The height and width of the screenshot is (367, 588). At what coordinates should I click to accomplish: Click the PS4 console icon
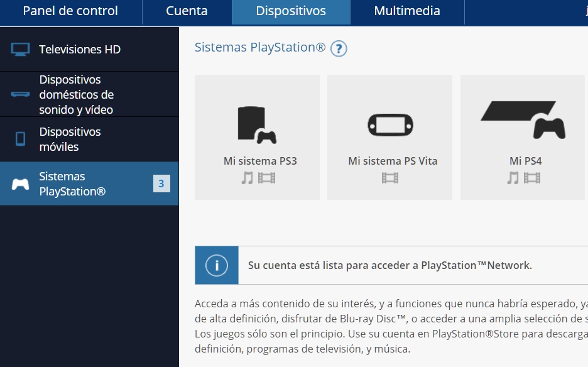[x=523, y=120]
